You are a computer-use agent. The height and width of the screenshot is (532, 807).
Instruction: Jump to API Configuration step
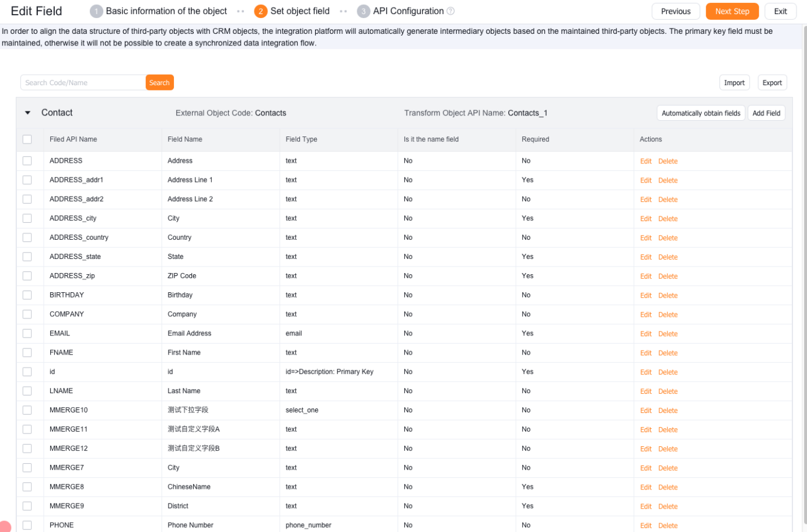pos(408,11)
